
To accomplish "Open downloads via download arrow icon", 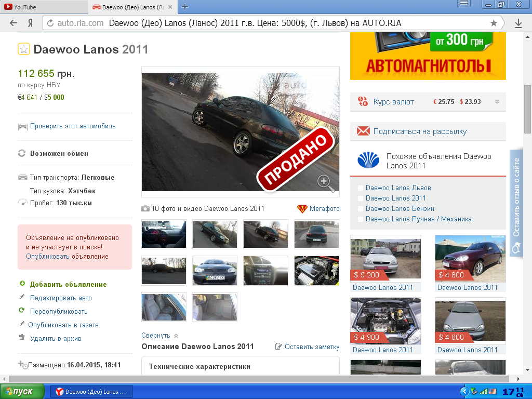I will 518,23.
